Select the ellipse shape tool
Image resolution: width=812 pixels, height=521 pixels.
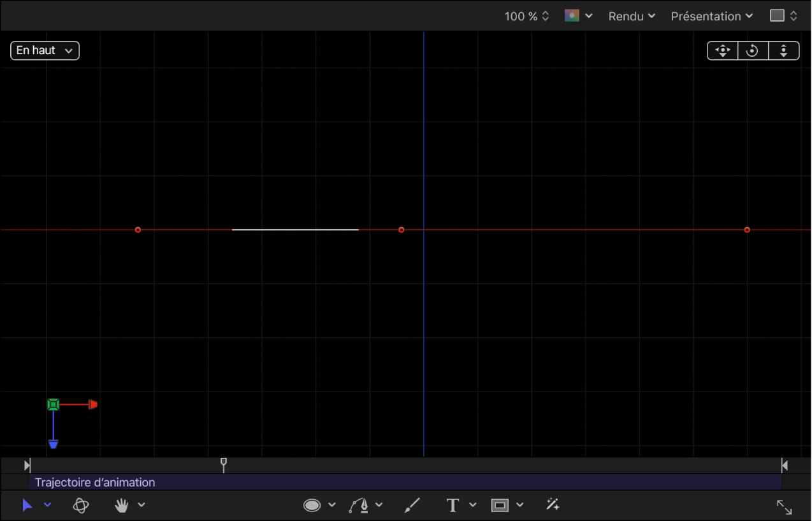[x=312, y=506]
